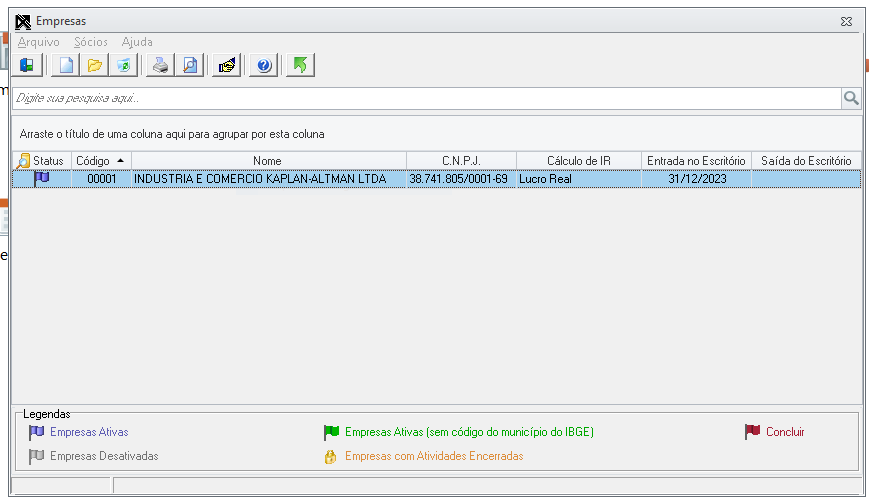
Task: Select the INDUSTRIA E COMERCIO KAPLAN-ALTMAN LTDA row
Action: 260,179
